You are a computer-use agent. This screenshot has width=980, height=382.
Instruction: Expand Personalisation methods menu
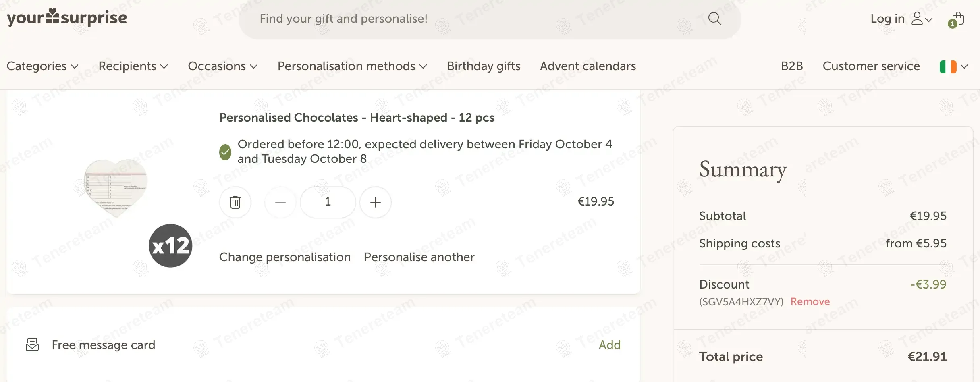pyautogui.click(x=352, y=66)
